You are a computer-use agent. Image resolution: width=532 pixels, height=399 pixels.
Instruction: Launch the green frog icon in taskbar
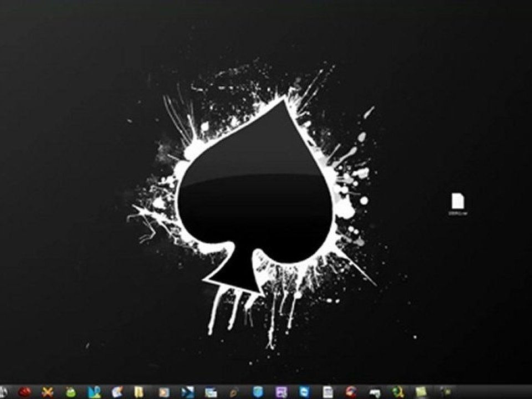[71, 392]
